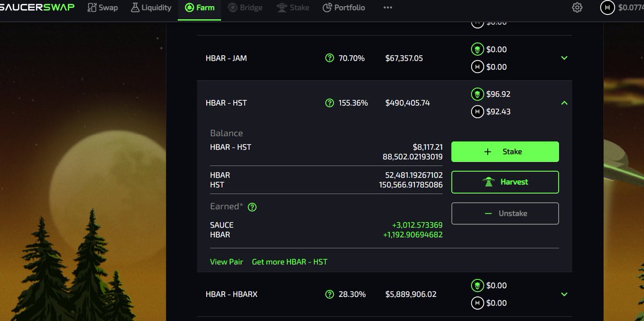Viewport: 644px width, 321px height.
Task: Click the help icon next to Earned*
Action: tap(252, 207)
